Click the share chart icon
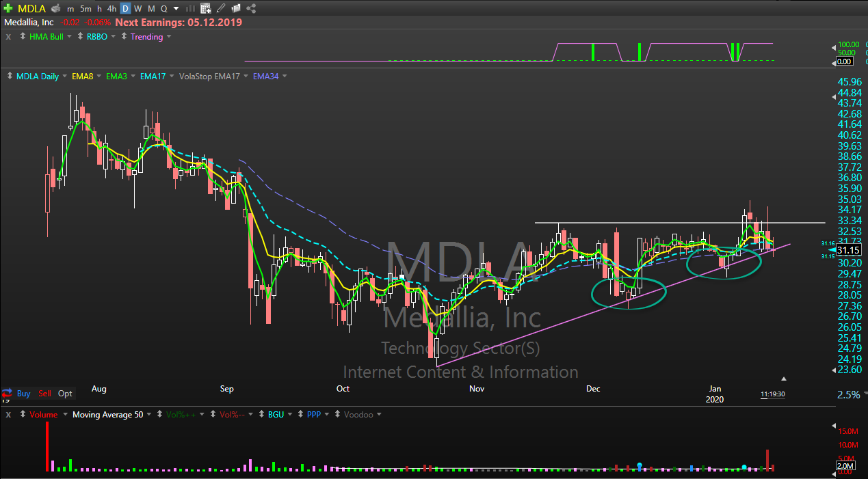The height and width of the screenshot is (479, 868). [x=251, y=9]
